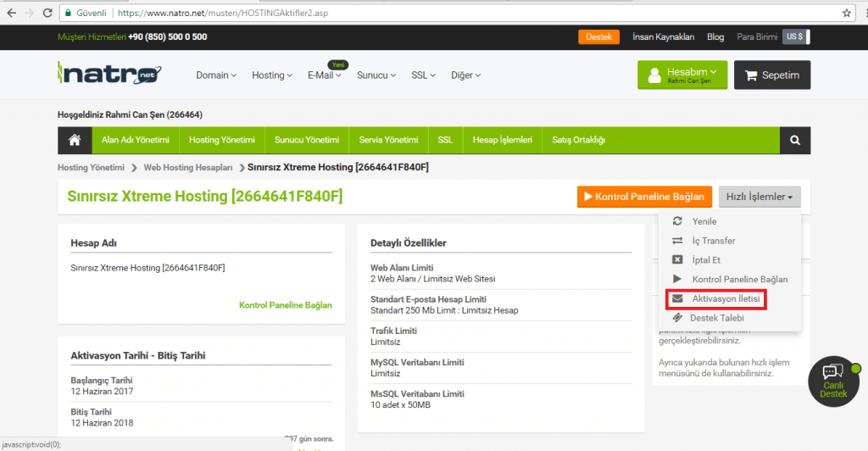This screenshot has width=868, height=451.
Task: Click the 12 Haziran 2017 start date
Action: [102, 392]
